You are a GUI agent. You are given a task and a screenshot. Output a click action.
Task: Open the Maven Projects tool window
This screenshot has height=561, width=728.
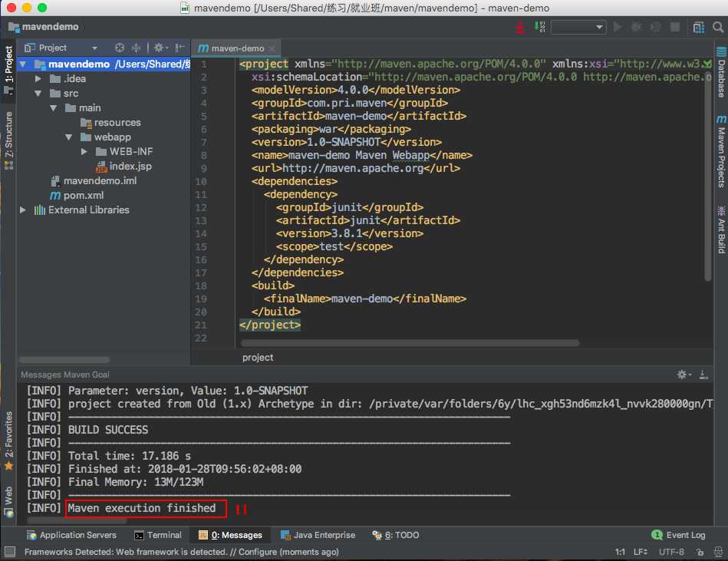pos(721,152)
